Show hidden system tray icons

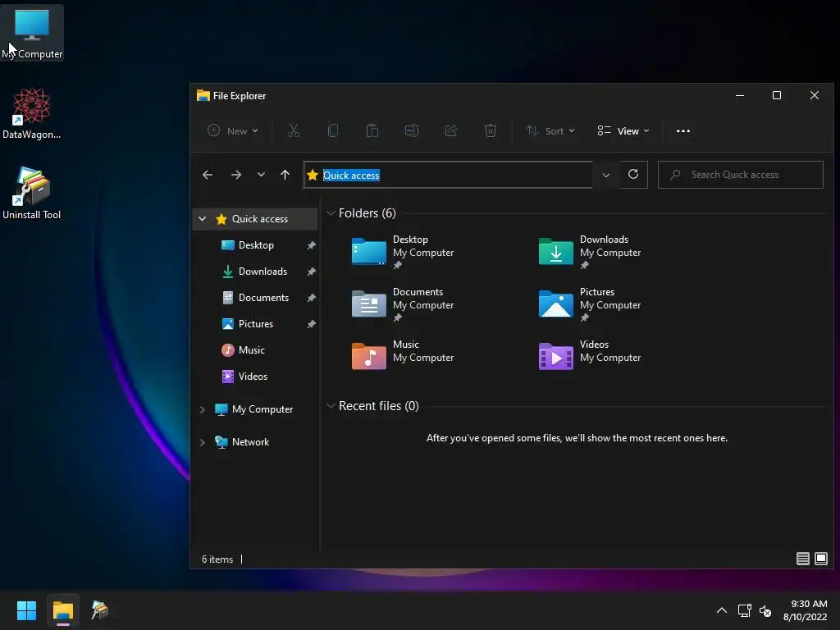tap(722, 610)
